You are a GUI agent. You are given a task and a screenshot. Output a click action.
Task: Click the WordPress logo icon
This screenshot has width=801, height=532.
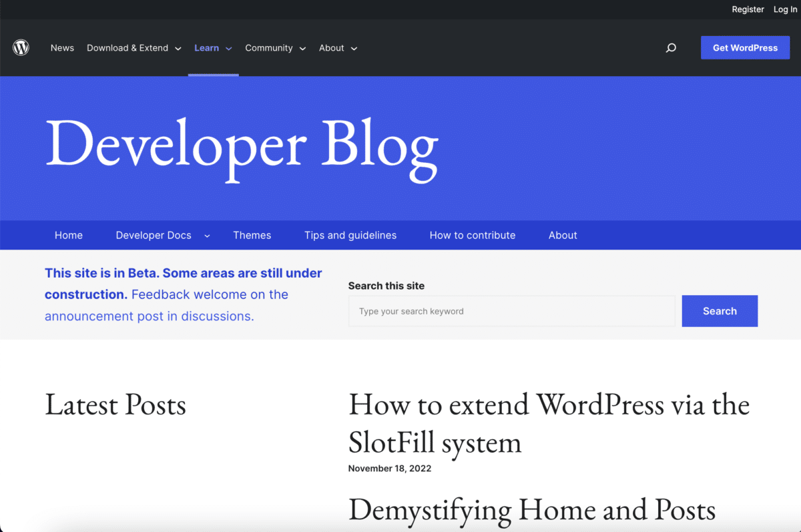21,48
